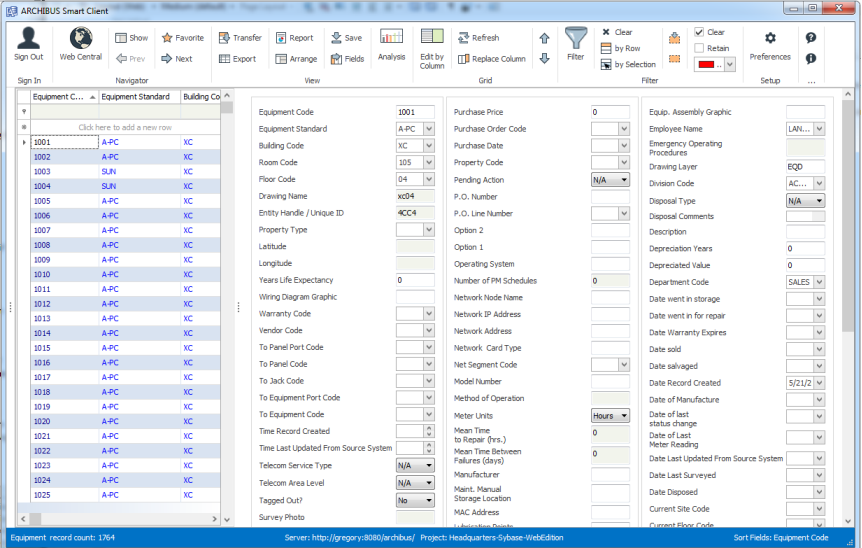Refresh the grid
This screenshot has height=548, width=862.
(479, 38)
